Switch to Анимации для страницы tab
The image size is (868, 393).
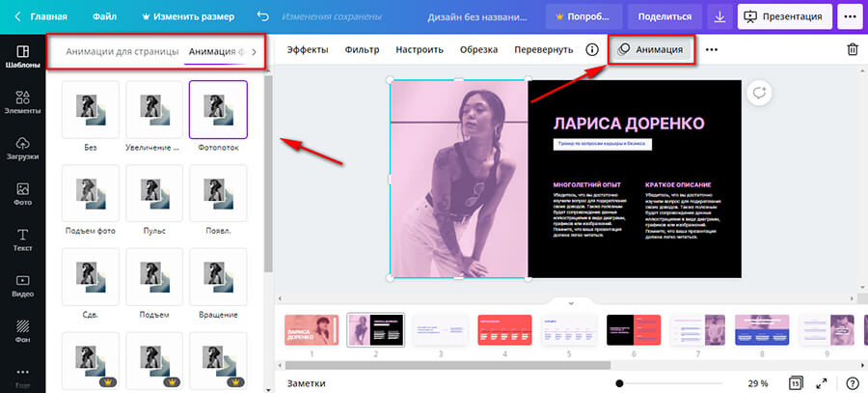click(x=122, y=51)
